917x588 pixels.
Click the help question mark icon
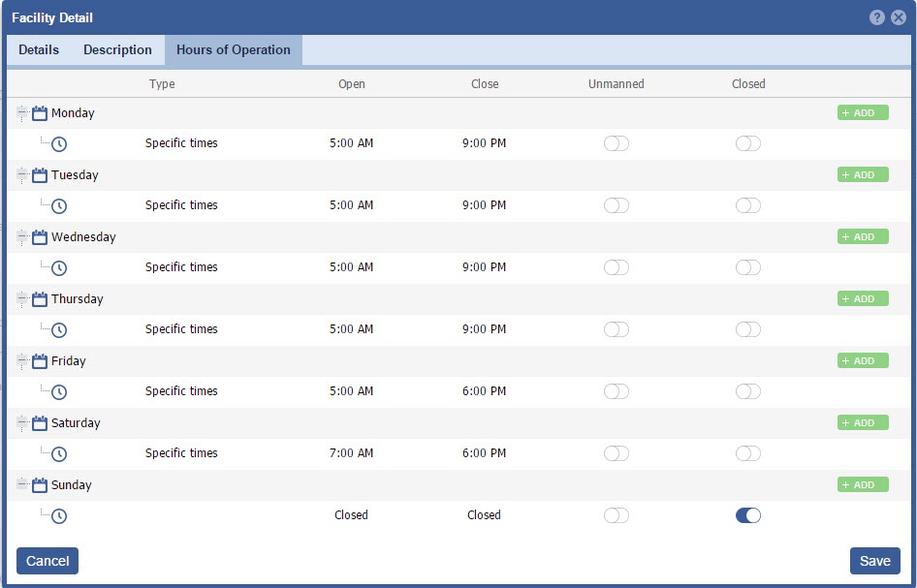[x=876, y=17]
